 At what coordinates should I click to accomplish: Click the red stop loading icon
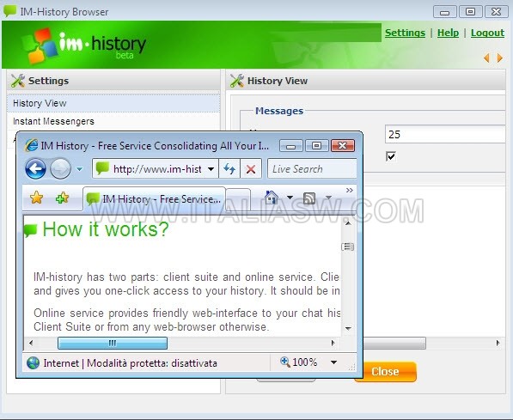click(251, 169)
